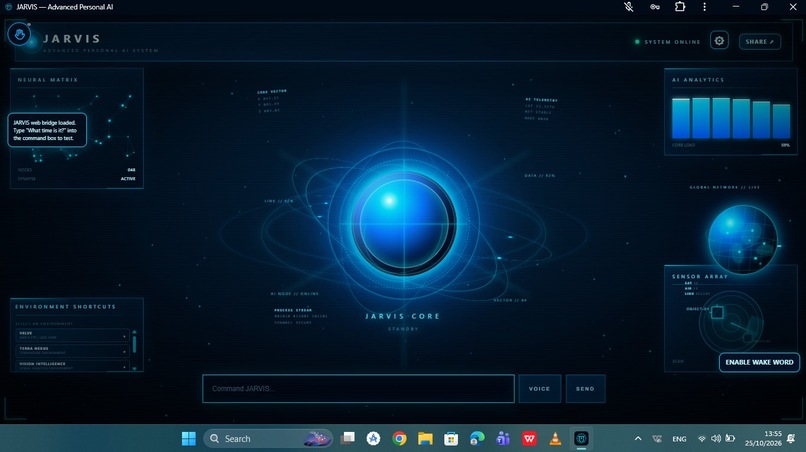806x452 pixels.
Task: Click the NEURAL MATRIX panel title
Action: 48,80
